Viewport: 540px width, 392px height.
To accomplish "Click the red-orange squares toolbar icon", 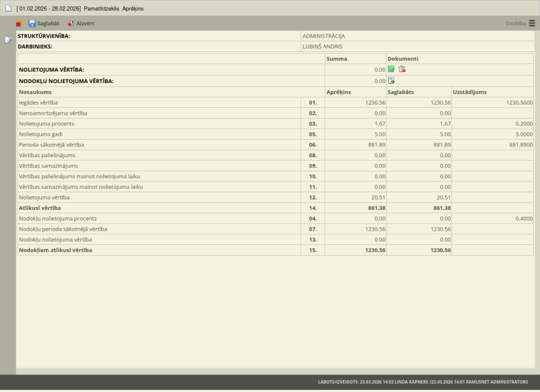I will 20,23.
